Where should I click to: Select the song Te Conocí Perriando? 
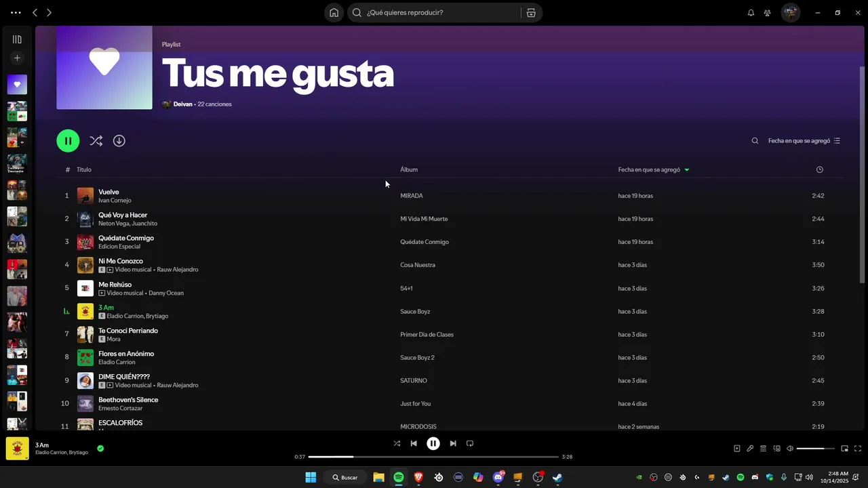pyautogui.click(x=128, y=331)
